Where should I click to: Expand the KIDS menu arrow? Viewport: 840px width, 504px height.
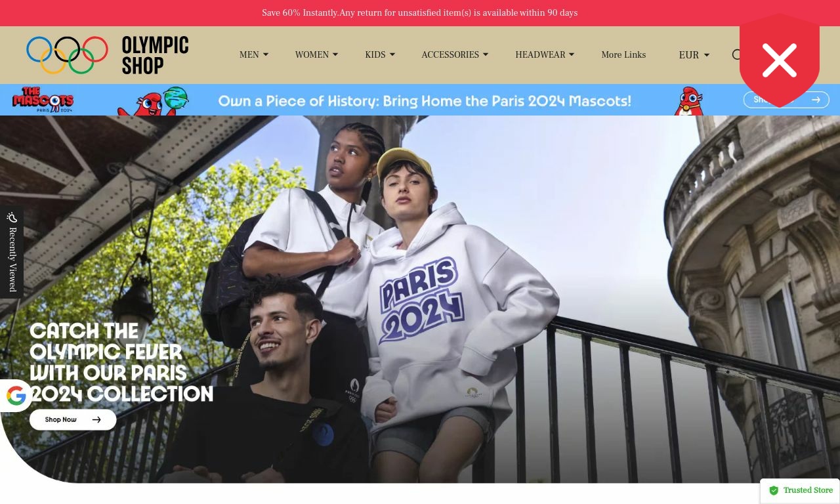click(x=392, y=55)
